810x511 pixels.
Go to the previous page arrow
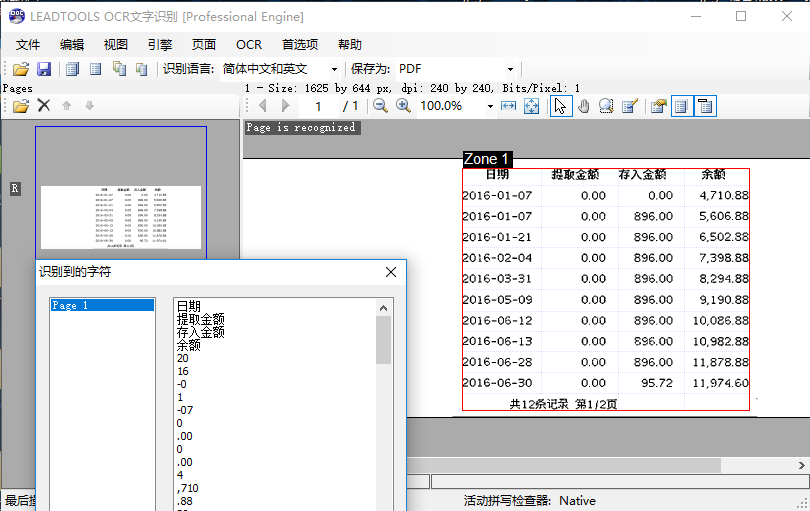(262, 106)
